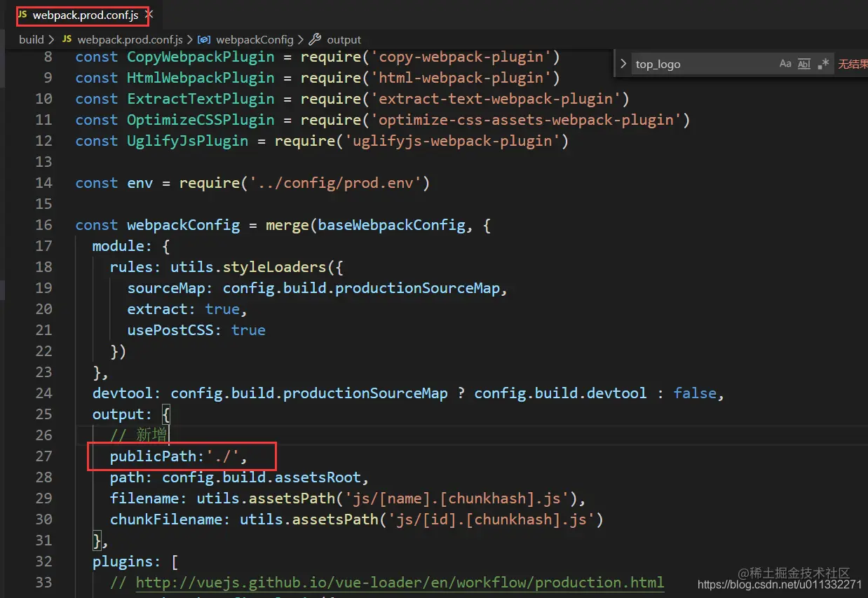Click utils.styleLoaders on line 18
This screenshot has width=868, height=598.
tap(248, 267)
